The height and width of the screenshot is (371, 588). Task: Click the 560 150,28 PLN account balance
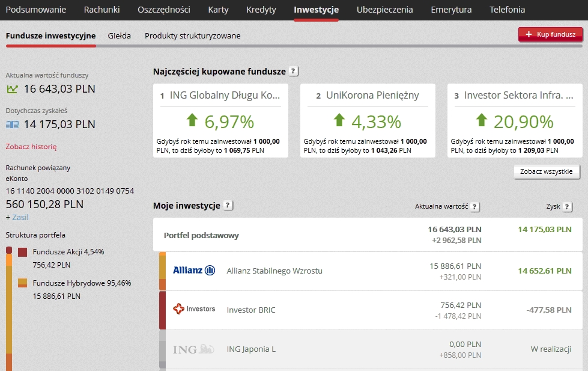click(x=44, y=204)
